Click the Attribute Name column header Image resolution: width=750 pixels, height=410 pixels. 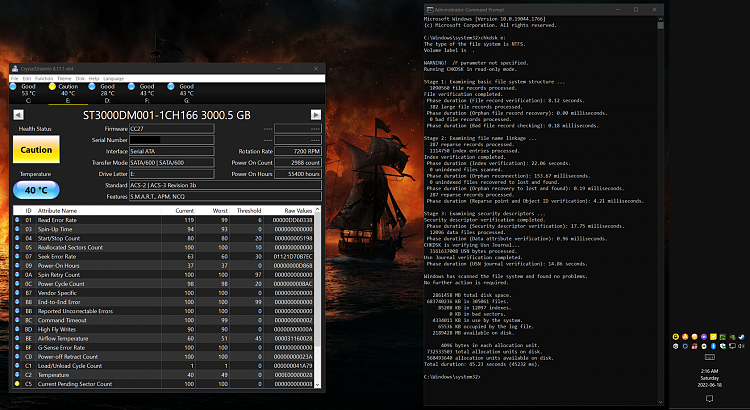(x=99, y=211)
